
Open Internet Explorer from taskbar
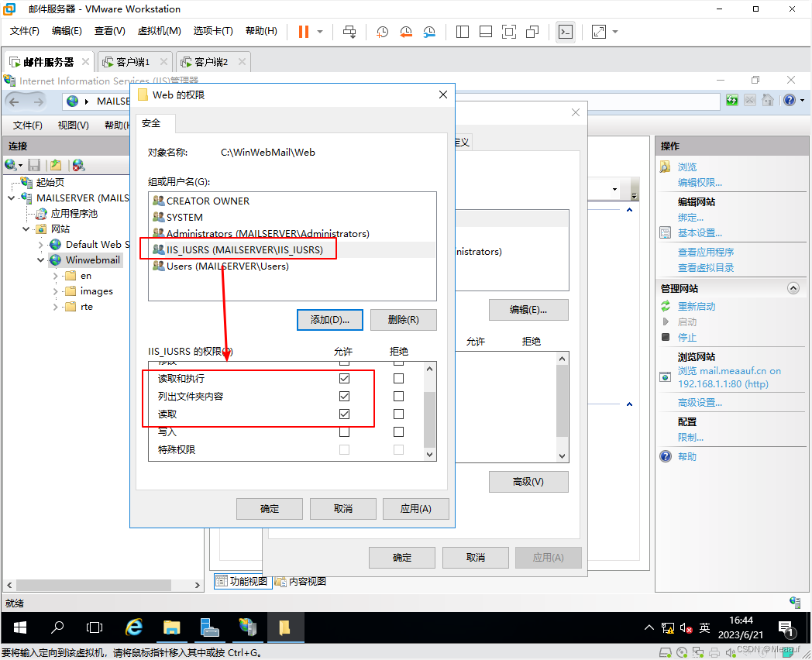pyautogui.click(x=134, y=627)
